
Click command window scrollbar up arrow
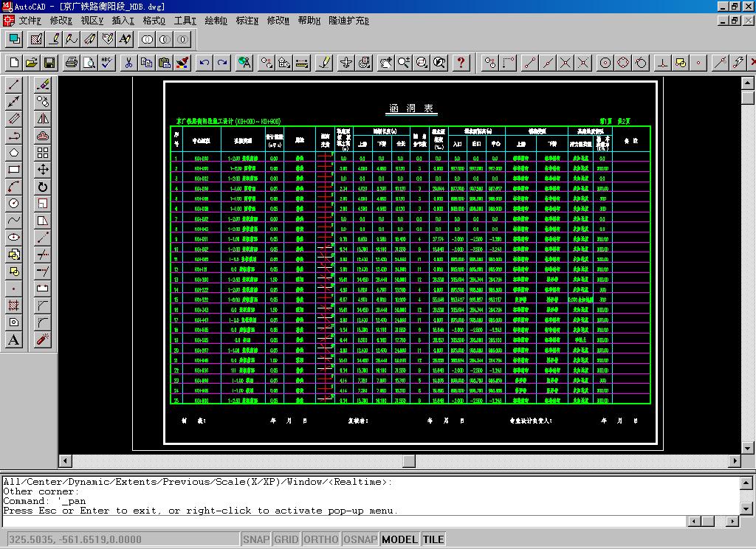746,483
